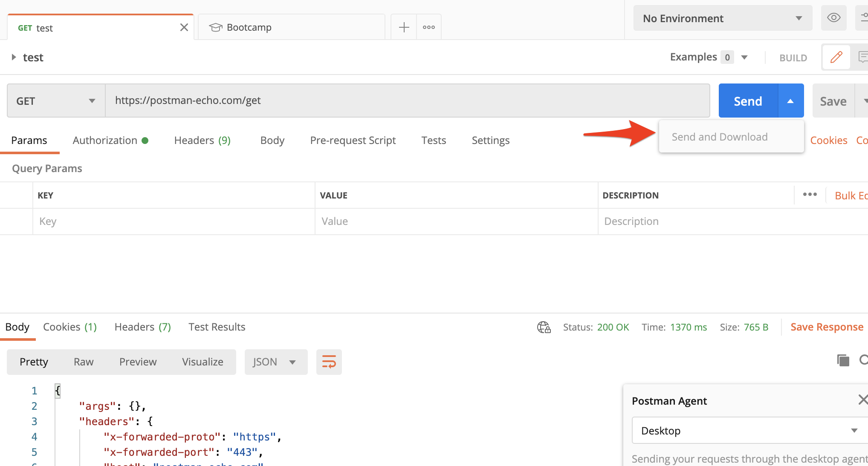Image resolution: width=868 pixels, height=466 pixels.
Task: Switch to the Test Results tab
Action: 217,327
